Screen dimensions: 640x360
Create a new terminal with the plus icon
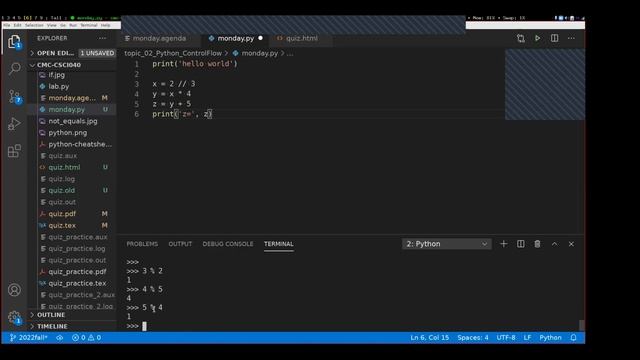[x=504, y=244]
